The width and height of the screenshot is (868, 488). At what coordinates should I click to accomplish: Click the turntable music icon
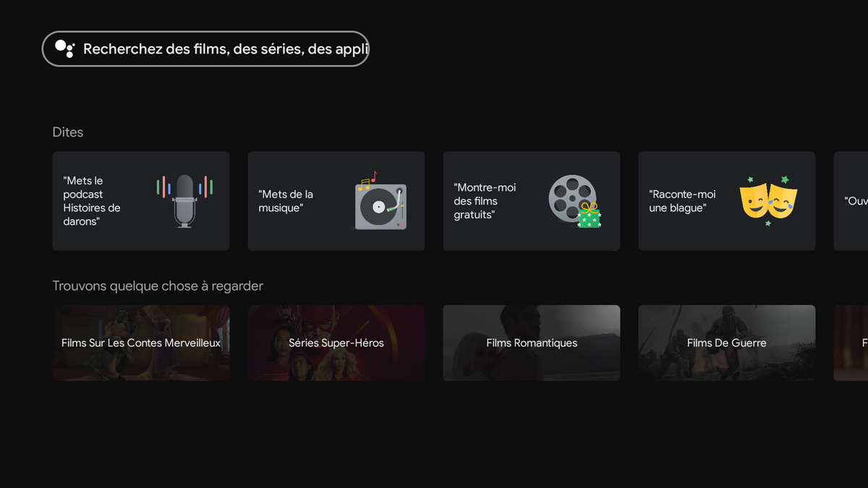380,201
